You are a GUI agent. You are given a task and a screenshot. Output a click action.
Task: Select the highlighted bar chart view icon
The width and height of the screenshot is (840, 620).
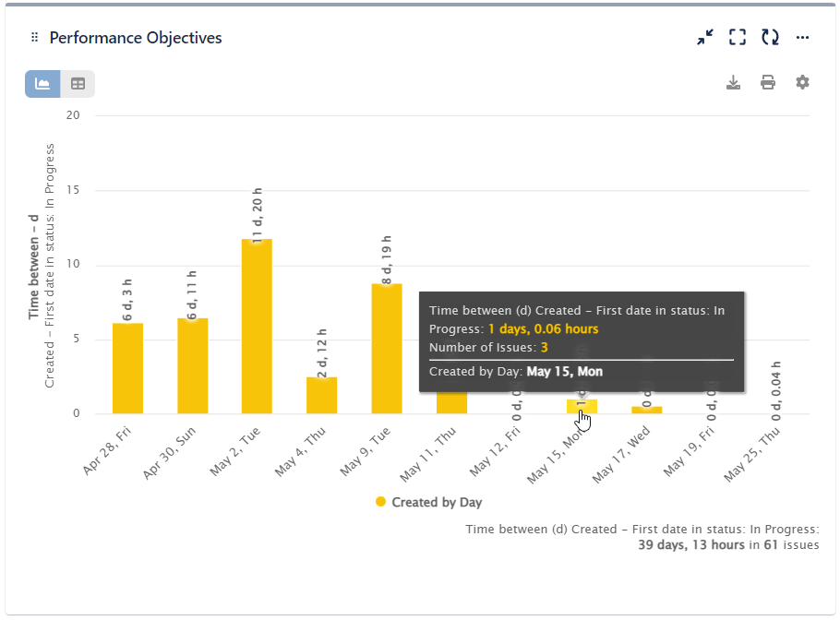coord(42,83)
